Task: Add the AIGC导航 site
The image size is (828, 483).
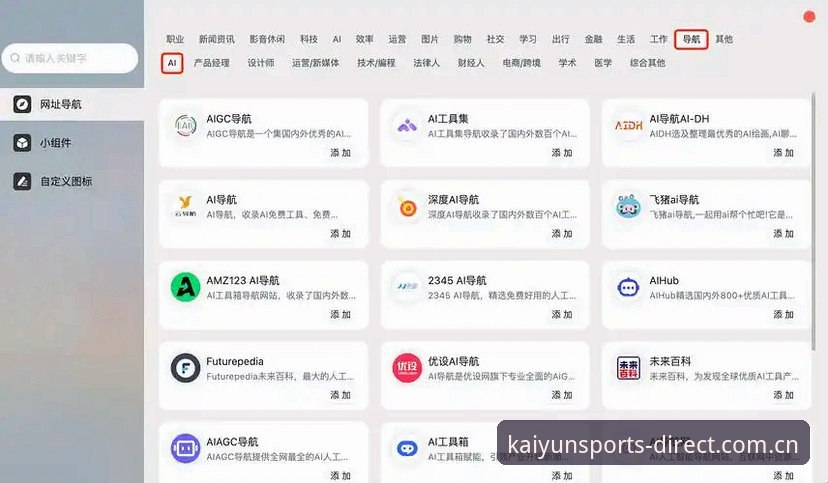Action: pos(341,153)
